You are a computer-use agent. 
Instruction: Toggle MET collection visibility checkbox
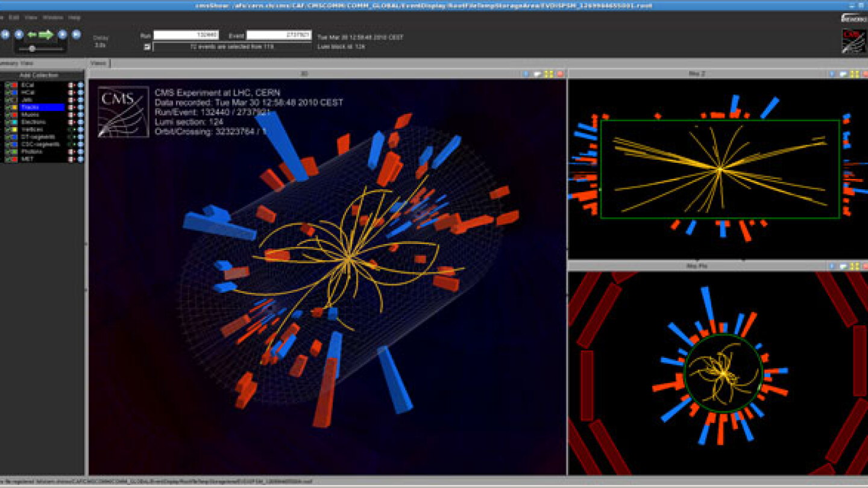7,159
